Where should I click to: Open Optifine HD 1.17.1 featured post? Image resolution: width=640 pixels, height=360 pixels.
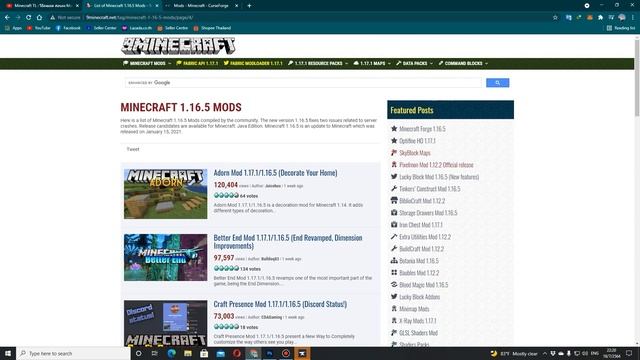(417, 141)
